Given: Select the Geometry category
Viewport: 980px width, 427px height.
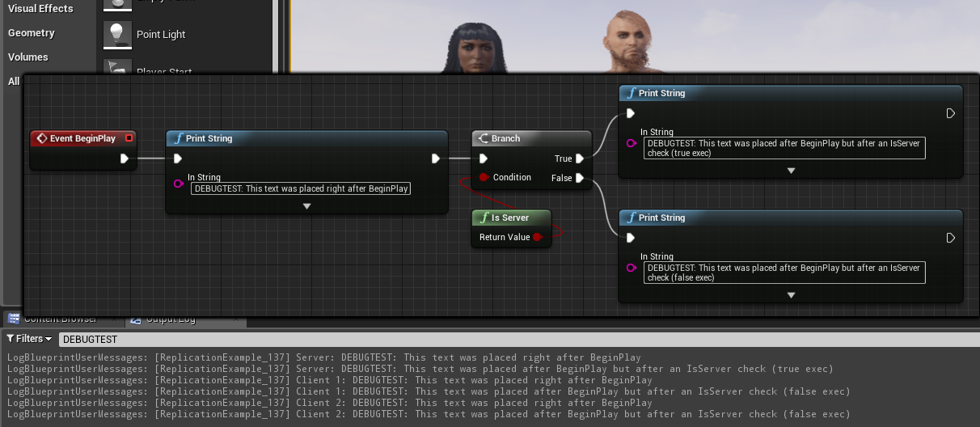Looking at the screenshot, I should pyautogui.click(x=32, y=33).
